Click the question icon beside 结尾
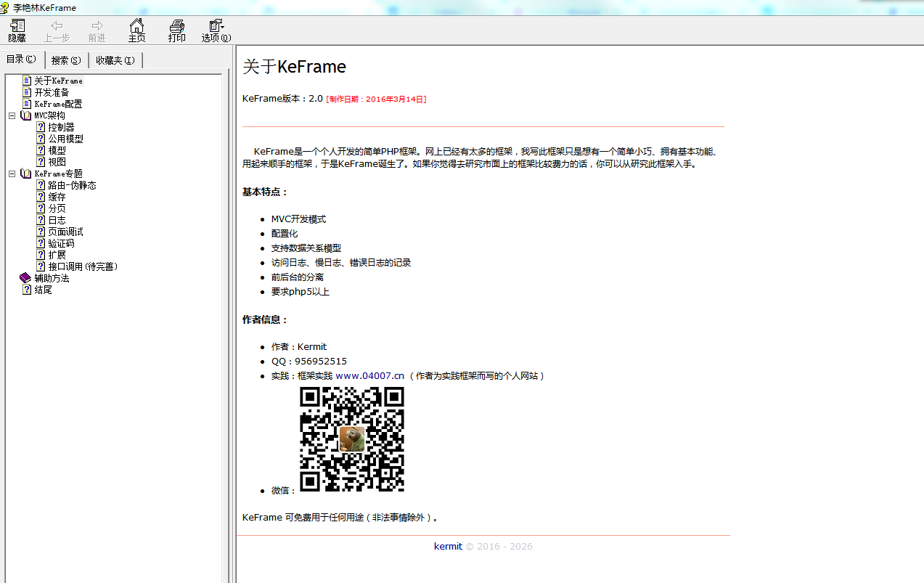The width and height of the screenshot is (924, 583). click(x=27, y=290)
